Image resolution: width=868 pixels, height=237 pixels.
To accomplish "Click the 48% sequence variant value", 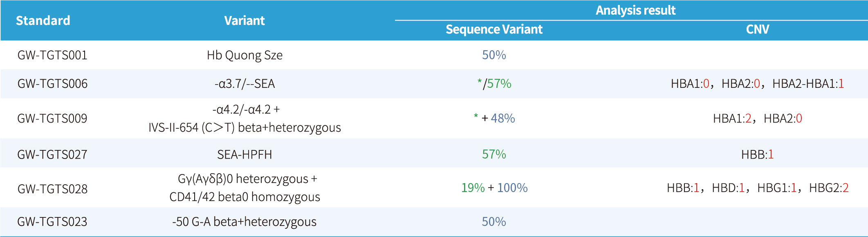I will [502, 118].
